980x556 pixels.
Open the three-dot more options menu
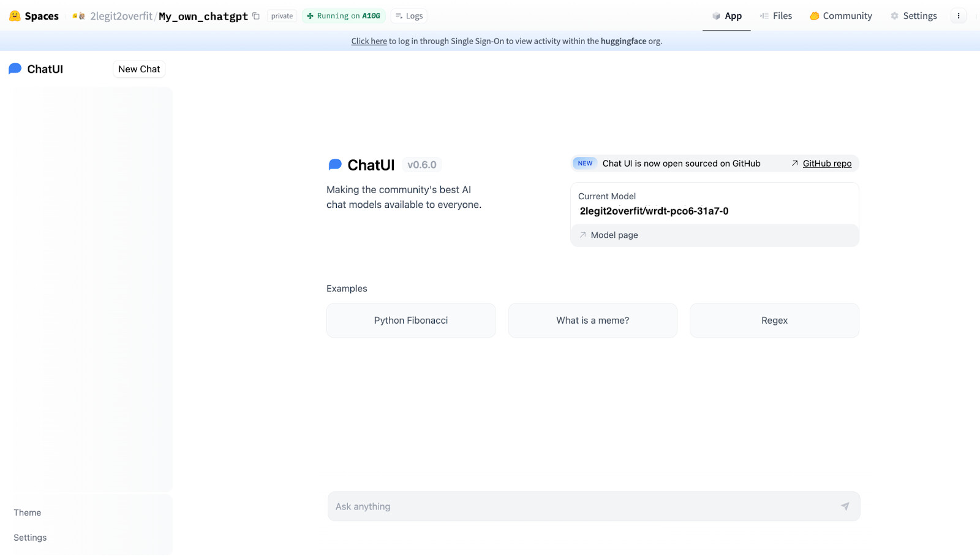pyautogui.click(x=958, y=16)
